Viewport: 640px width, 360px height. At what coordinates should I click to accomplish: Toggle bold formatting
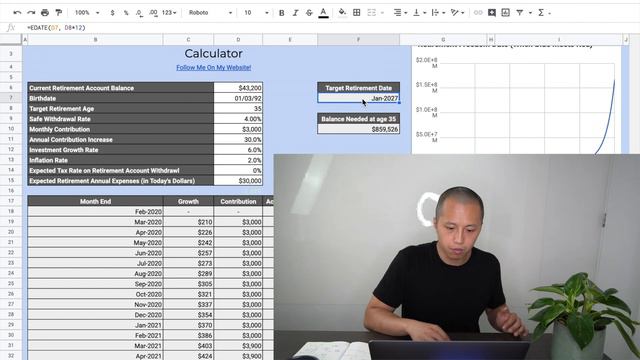(x=282, y=13)
